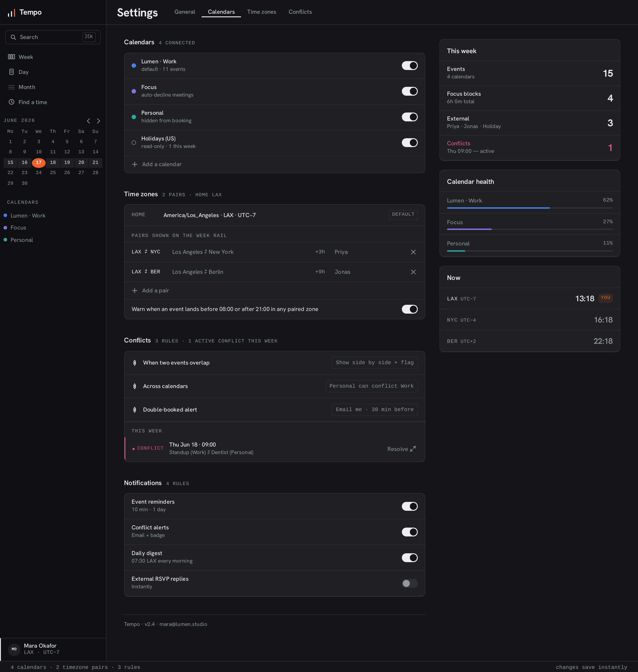Click the plus icon for Add a calendar
The image size is (638, 672).
click(135, 164)
